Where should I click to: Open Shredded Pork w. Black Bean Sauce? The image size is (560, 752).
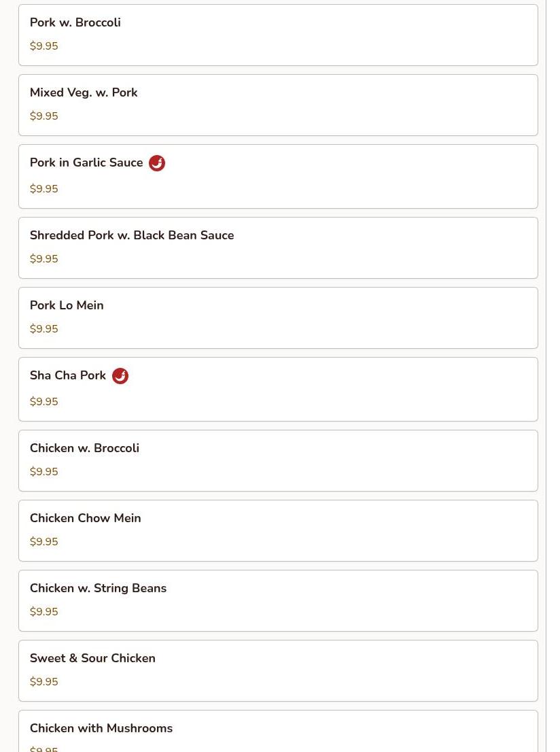[278, 248]
